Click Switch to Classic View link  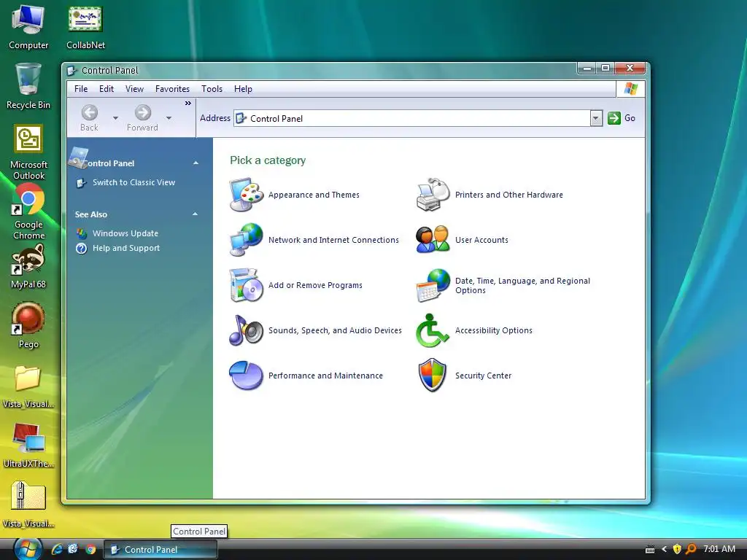tap(134, 182)
